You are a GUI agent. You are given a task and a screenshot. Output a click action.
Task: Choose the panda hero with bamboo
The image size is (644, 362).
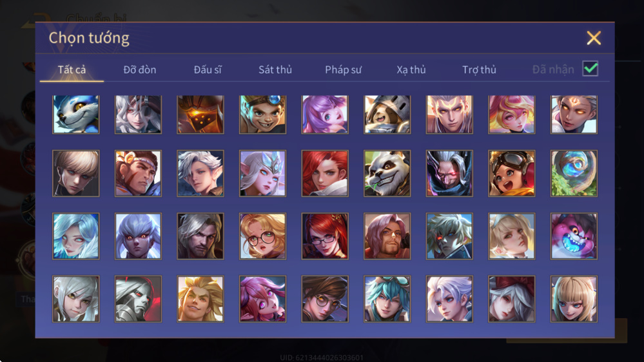tap(387, 173)
